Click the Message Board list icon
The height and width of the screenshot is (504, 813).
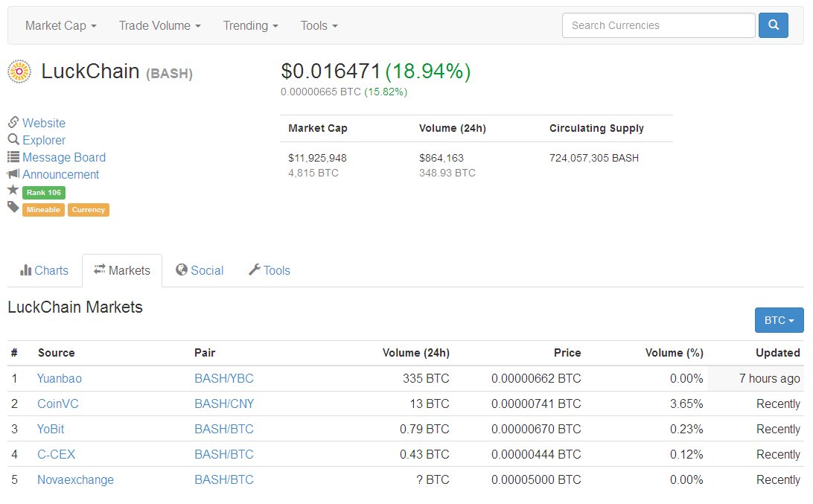click(x=13, y=157)
